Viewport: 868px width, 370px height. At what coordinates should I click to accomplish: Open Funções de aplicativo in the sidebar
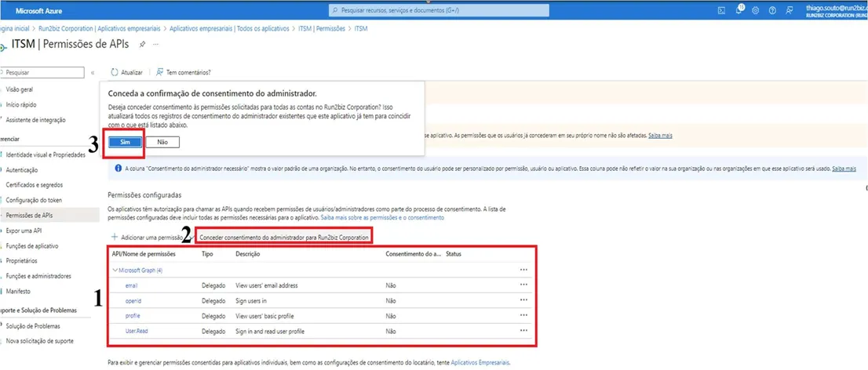pyautogui.click(x=32, y=245)
